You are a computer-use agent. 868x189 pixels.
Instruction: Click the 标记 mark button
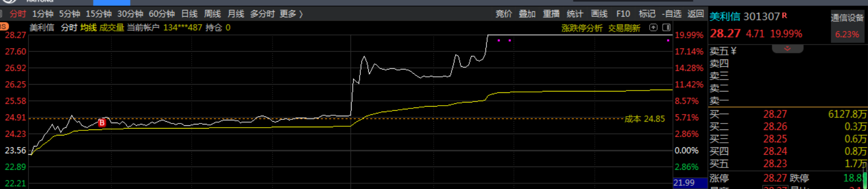point(647,14)
